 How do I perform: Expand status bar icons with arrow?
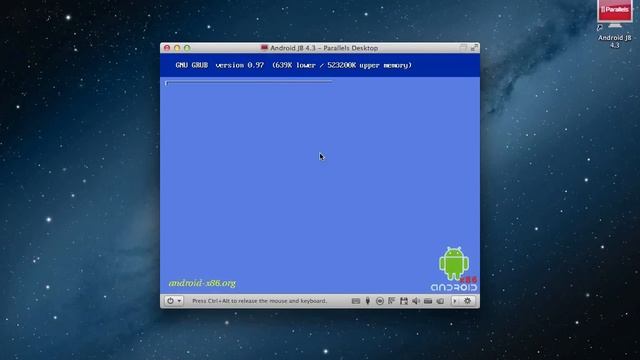point(455,301)
